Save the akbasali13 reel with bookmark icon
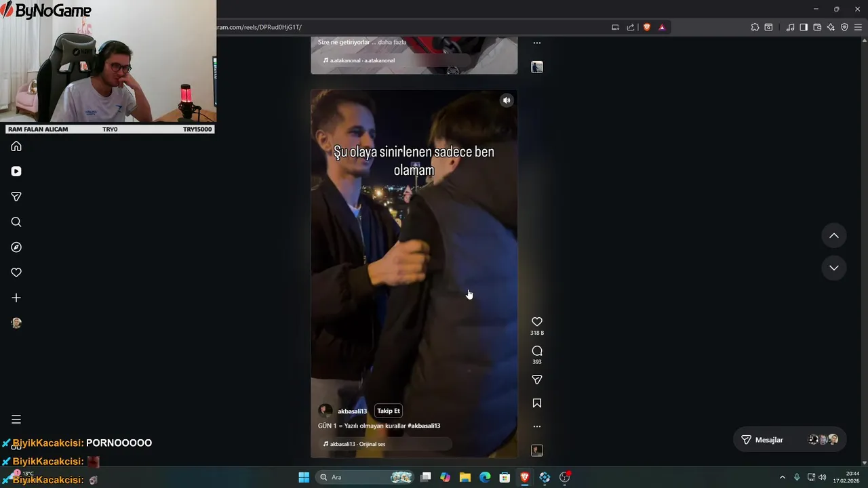Viewport: 868px width, 488px height. (x=537, y=403)
